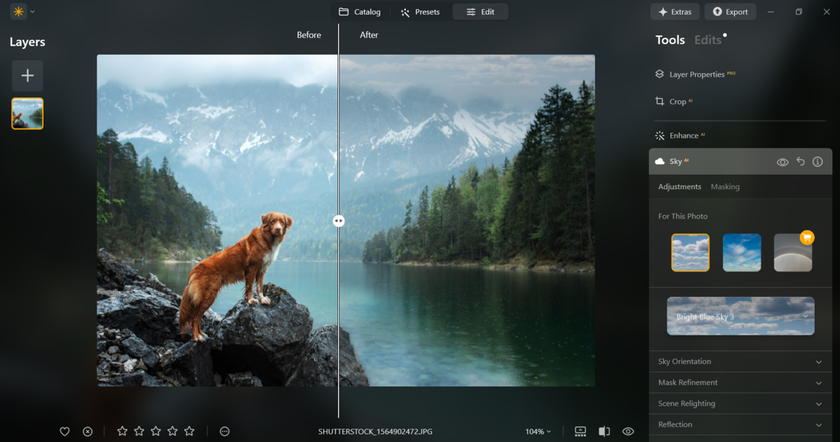Reject photo using the X circle icon

tap(88, 431)
